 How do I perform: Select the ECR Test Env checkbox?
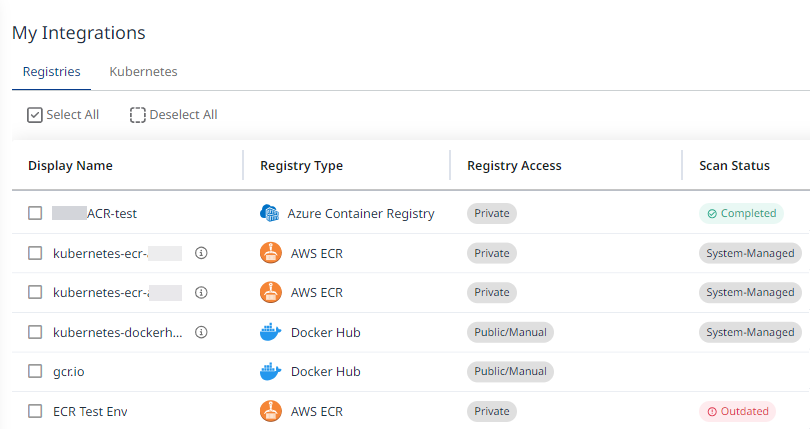[x=35, y=411]
